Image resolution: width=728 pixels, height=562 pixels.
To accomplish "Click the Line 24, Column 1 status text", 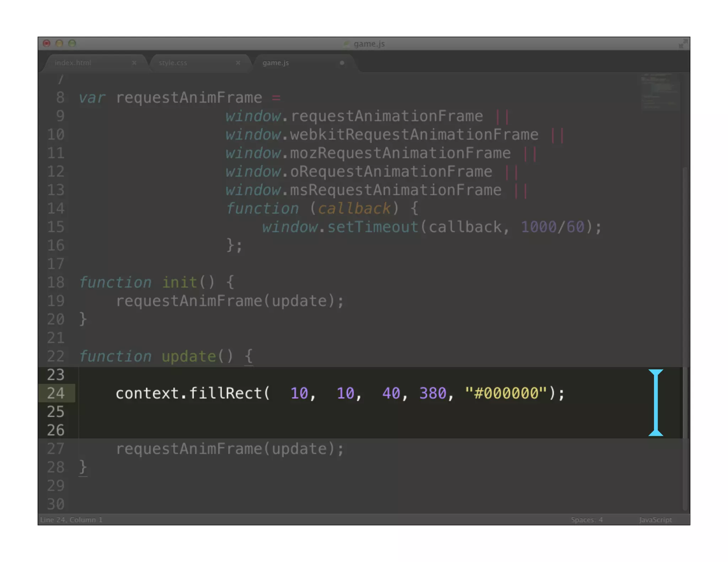I will [71, 520].
